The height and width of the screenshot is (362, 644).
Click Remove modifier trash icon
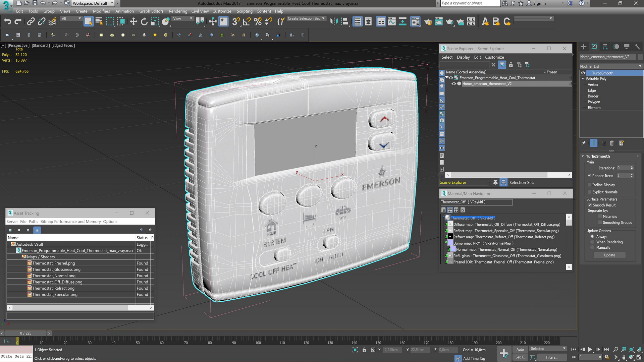[x=612, y=143]
